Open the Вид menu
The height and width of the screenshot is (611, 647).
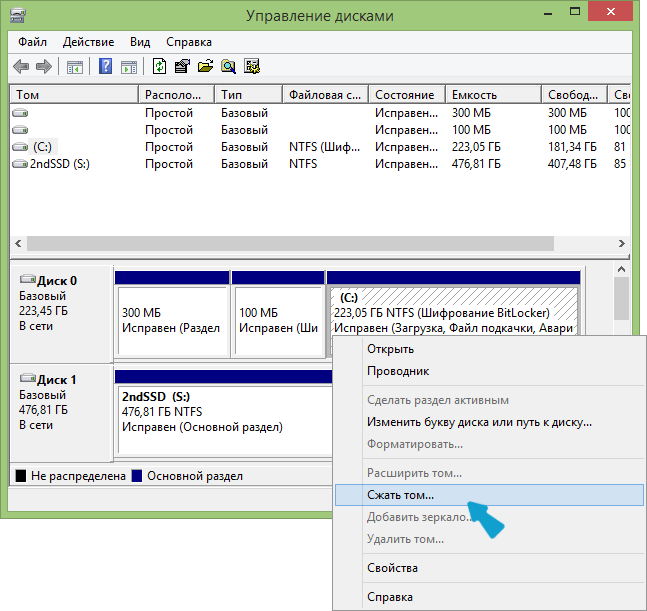pos(140,42)
